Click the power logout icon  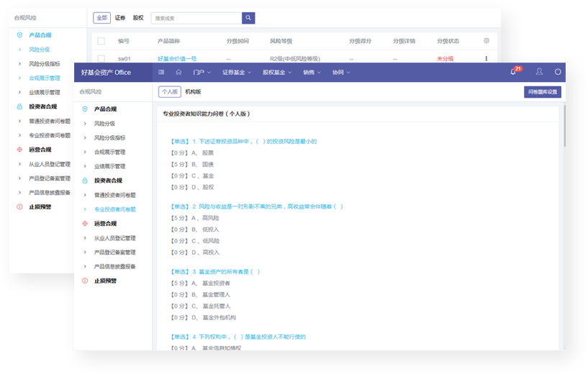coord(558,72)
